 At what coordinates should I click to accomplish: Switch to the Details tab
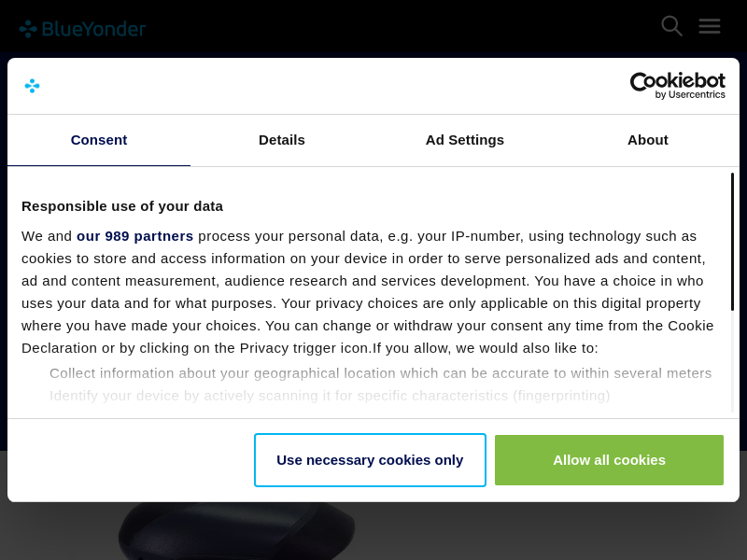(282, 140)
